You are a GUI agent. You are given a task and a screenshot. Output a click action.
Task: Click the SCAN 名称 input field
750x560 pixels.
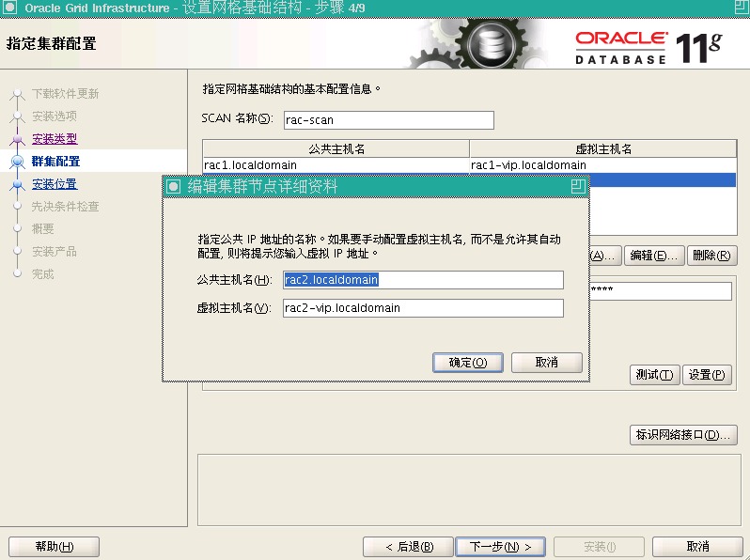tap(389, 120)
